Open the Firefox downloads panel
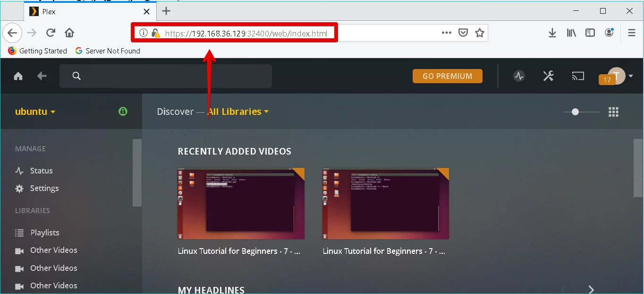Screen dimensions: 644x294 click(x=552, y=33)
